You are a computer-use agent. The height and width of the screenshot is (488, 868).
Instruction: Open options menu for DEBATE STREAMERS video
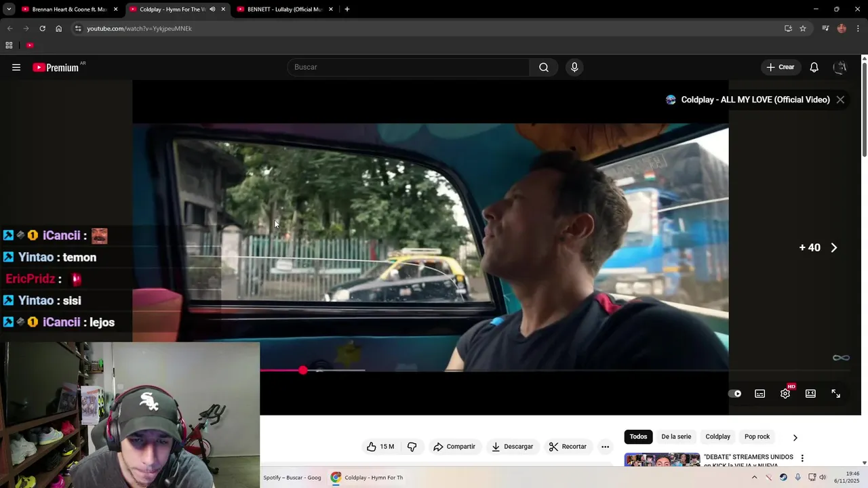pos(802,458)
